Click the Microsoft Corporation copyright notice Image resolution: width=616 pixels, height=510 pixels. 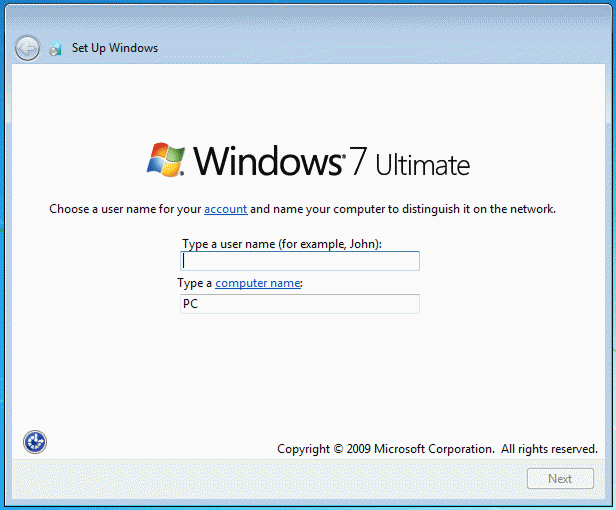pos(385,450)
